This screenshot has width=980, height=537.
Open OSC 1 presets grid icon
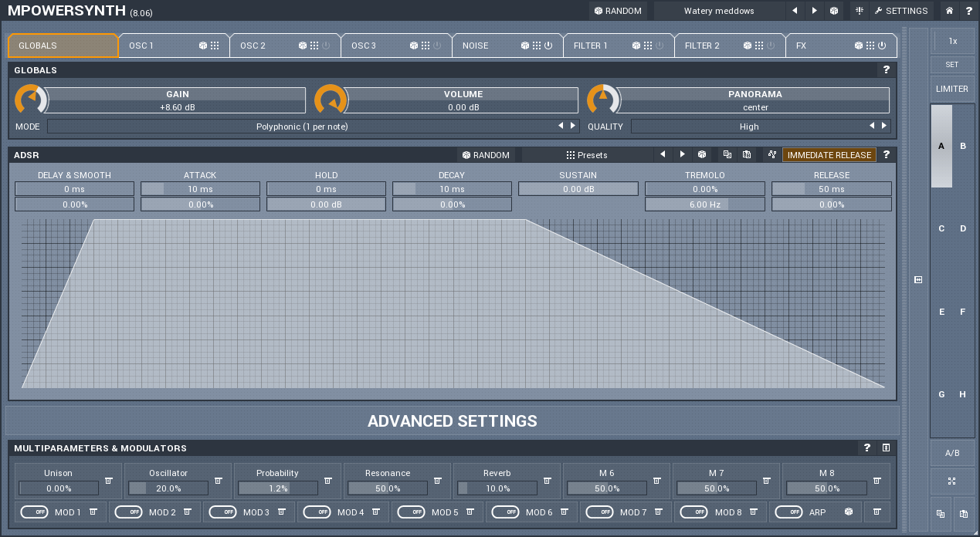(215, 46)
